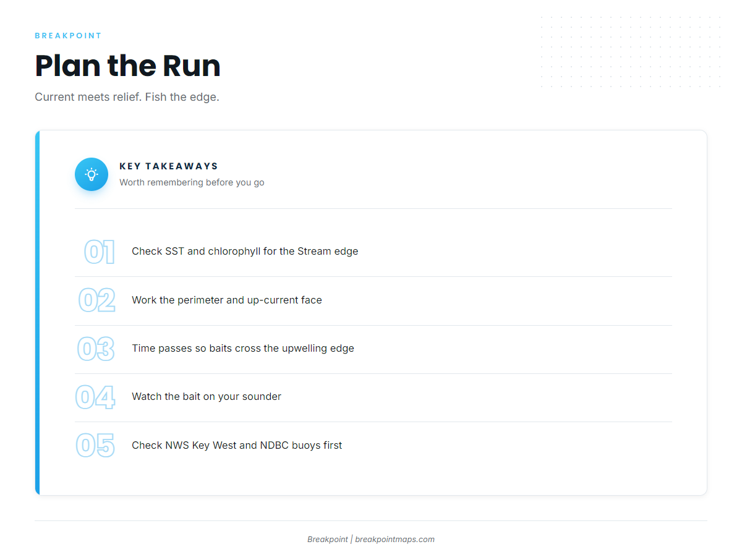
Task: Click the 'Plan the Run' heading
Action: [127, 66]
